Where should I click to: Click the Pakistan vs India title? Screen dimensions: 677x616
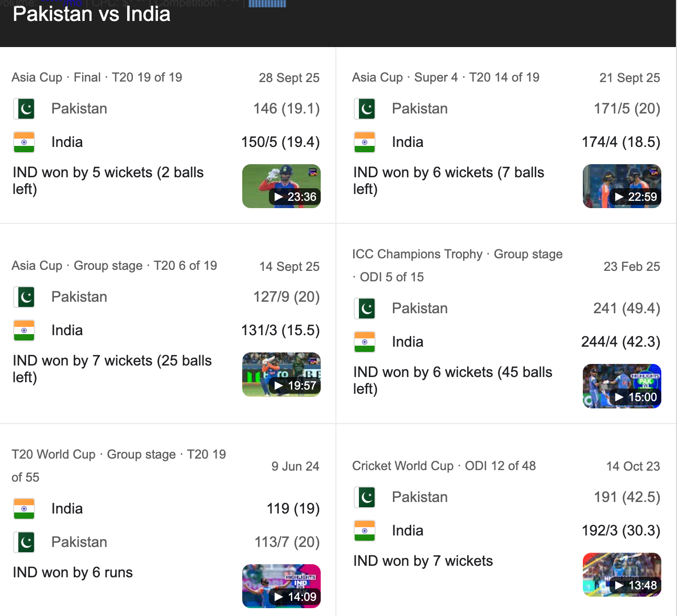pyautogui.click(x=91, y=14)
